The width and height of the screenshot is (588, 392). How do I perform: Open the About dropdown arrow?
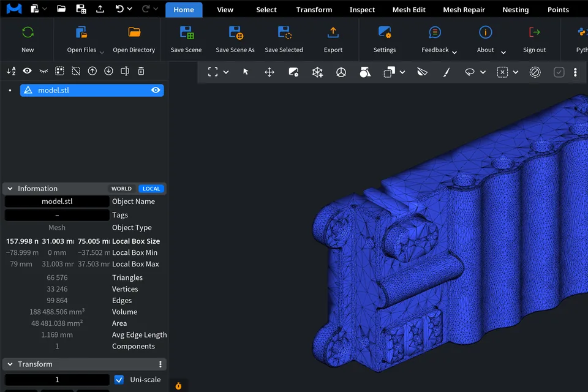pyautogui.click(x=503, y=53)
